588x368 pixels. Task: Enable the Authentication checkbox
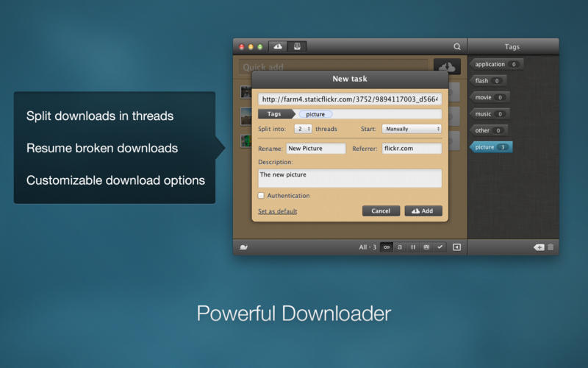(261, 196)
